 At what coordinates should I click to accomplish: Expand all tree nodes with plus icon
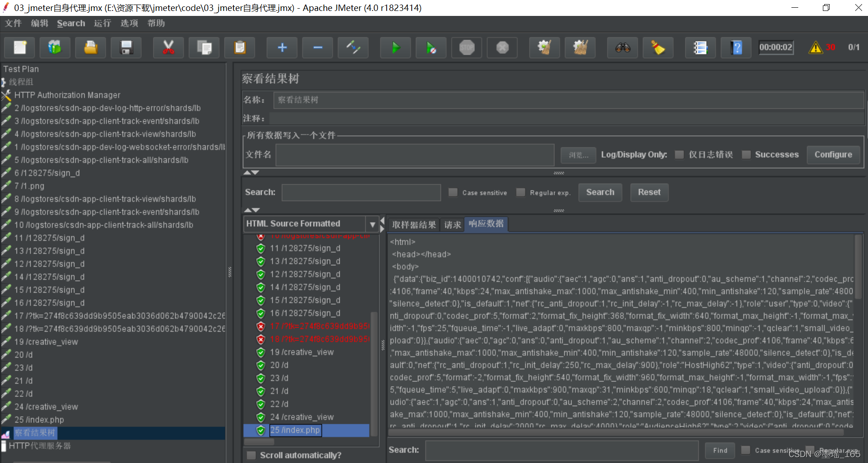tap(282, 47)
